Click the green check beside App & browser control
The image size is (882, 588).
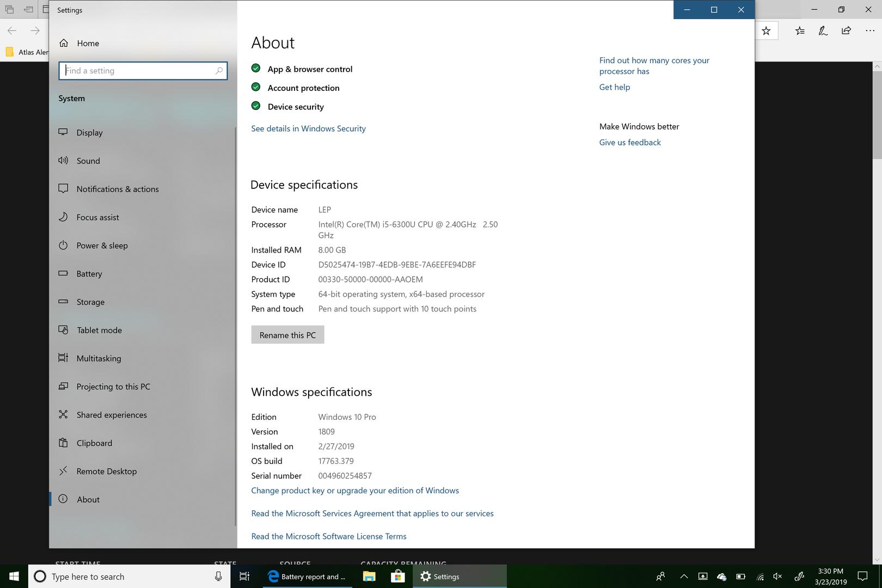coord(256,68)
